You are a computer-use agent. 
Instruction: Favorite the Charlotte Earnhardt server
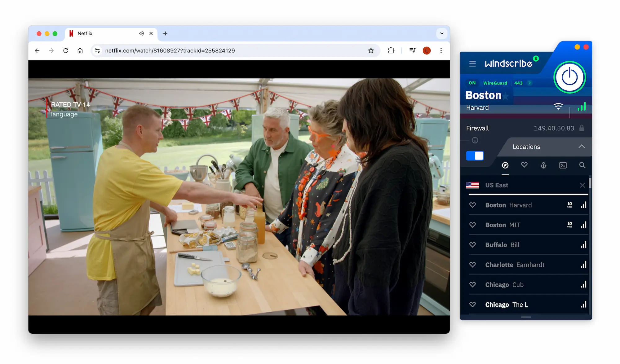pyautogui.click(x=472, y=265)
